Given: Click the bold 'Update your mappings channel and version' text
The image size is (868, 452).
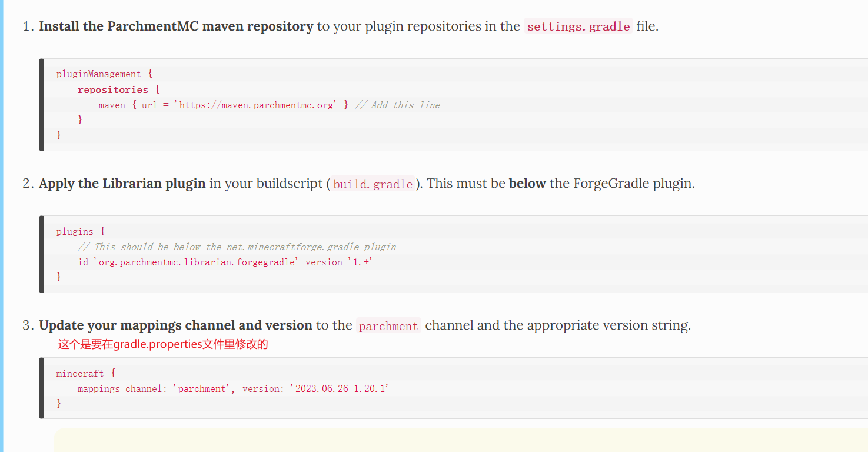Looking at the screenshot, I should [175, 325].
